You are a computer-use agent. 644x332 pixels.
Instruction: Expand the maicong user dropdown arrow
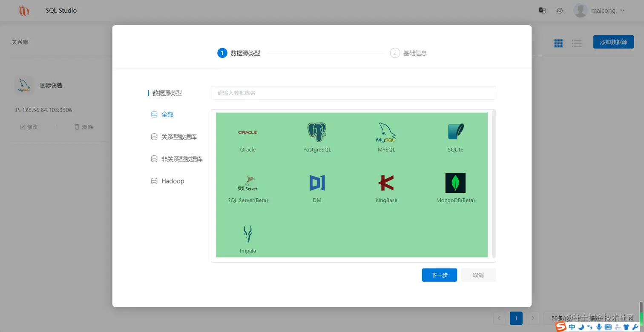(622, 11)
